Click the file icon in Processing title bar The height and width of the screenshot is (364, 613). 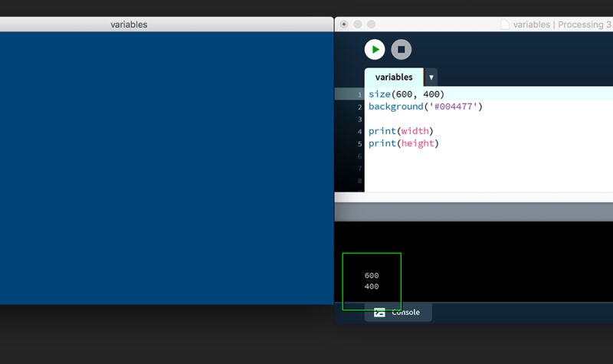click(505, 25)
